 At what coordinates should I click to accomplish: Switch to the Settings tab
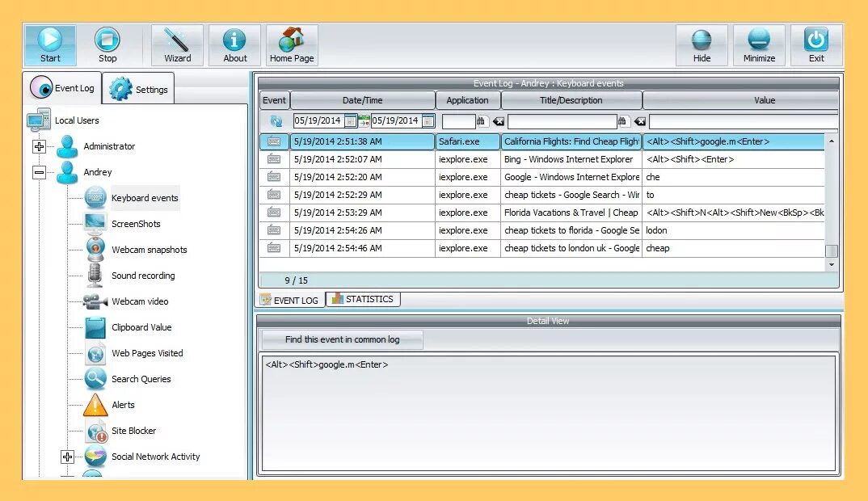(x=138, y=89)
